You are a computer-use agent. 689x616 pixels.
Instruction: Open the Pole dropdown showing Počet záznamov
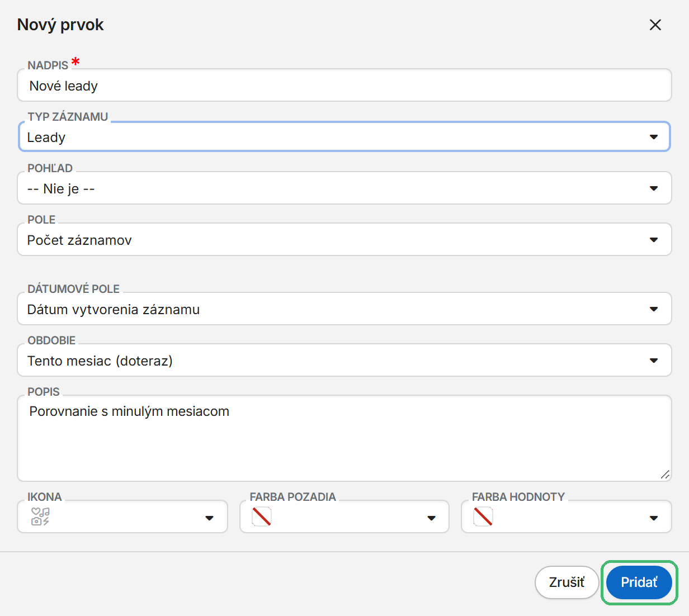344,240
